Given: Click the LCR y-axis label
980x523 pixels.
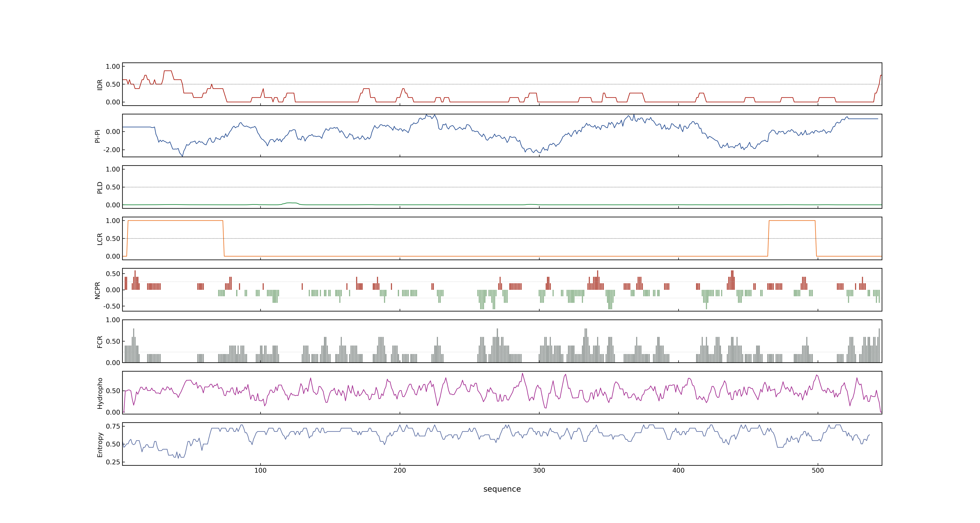Looking at the screenshot, I should [100, 239].
